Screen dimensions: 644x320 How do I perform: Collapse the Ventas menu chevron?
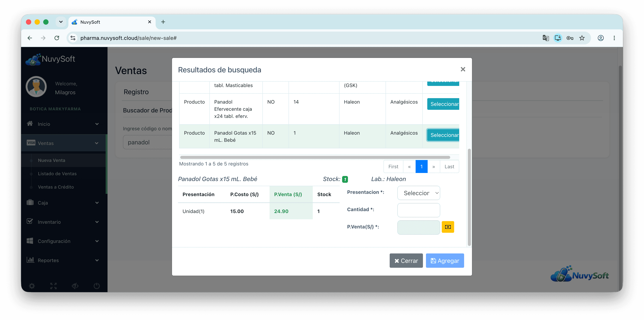(97, 143)
